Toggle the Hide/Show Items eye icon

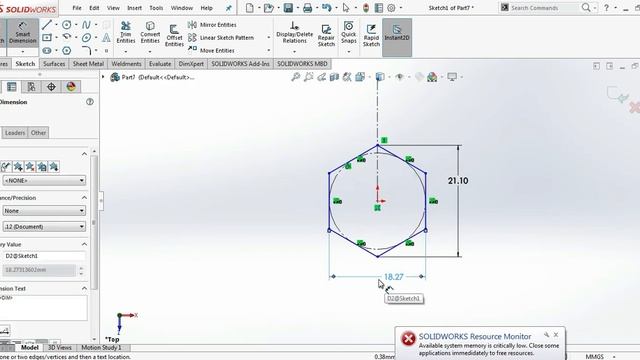(x=400, y=77)
